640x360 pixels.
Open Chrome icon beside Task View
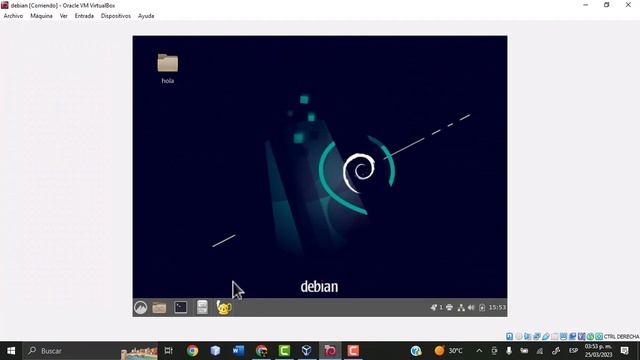(192, 351)
